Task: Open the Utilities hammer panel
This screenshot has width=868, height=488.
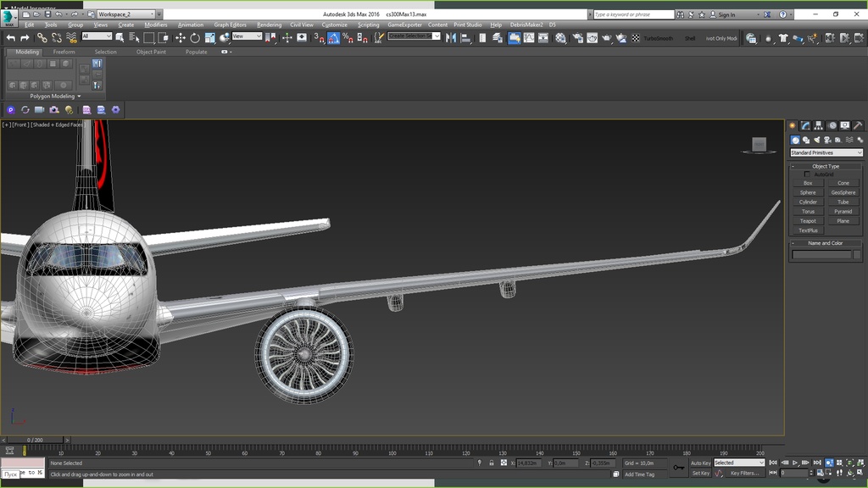Action: click(858, 125)
